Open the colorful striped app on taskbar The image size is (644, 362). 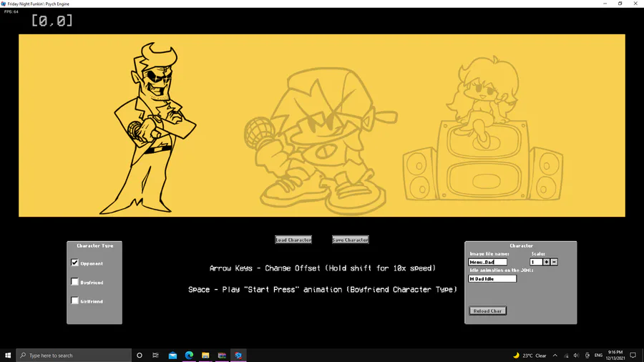(x=222, y=356)
